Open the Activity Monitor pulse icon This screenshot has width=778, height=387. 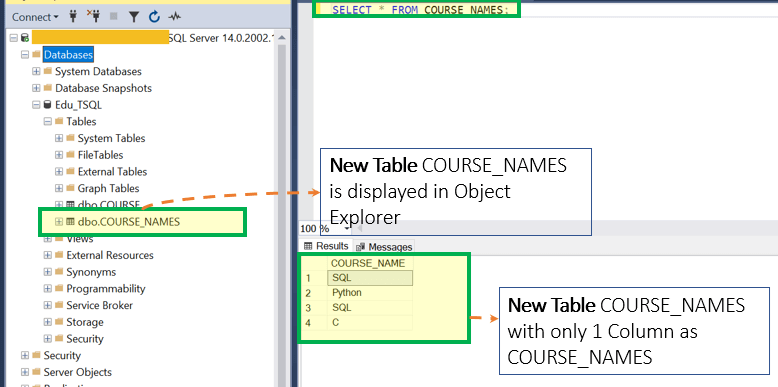tap(174, 17)
